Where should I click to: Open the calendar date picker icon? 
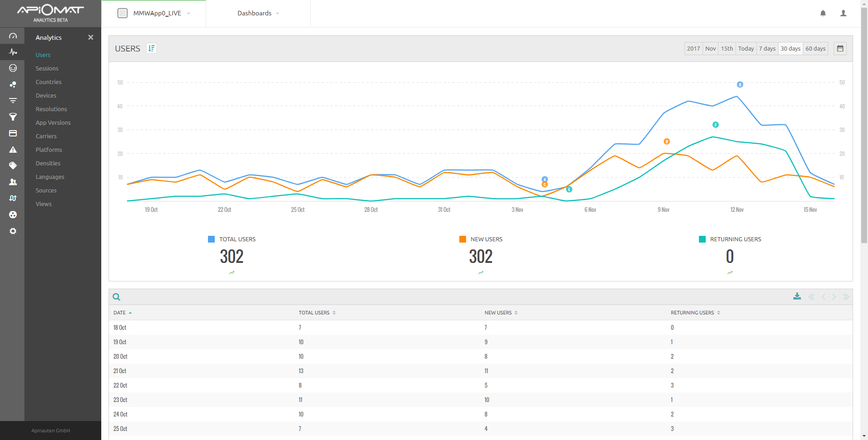click(840, 48)
